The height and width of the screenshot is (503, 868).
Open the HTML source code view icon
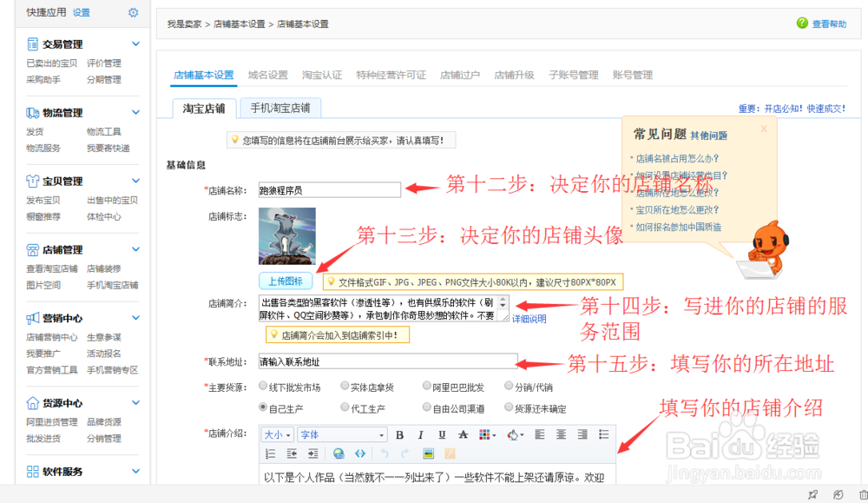click(359, 453)
